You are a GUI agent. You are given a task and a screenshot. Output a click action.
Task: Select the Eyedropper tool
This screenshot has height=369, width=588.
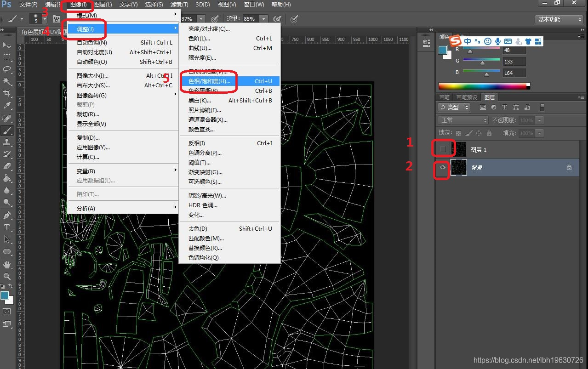tap(7, 106)
